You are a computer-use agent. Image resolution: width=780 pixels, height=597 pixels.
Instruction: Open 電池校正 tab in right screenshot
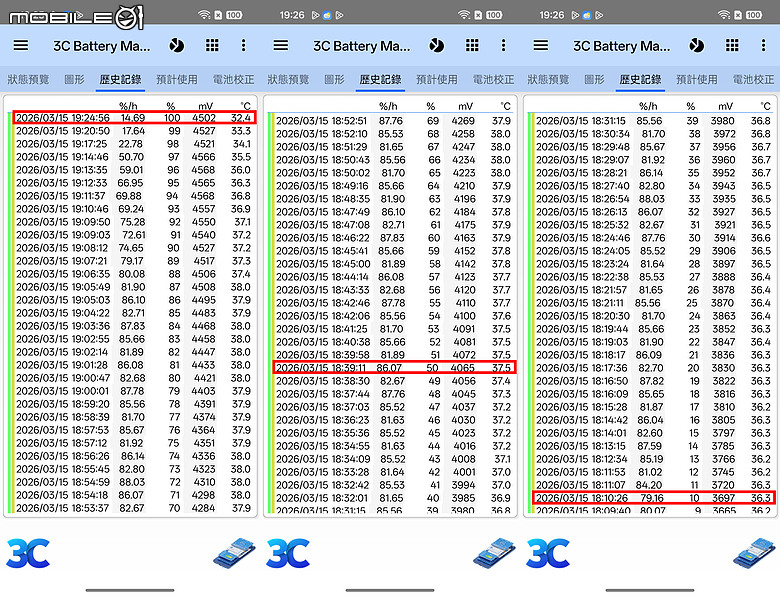coord(753,80)
